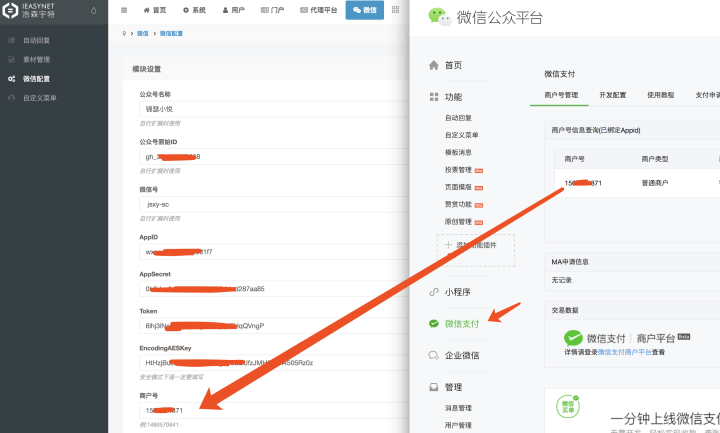The image size is (720, 433).
Task: Click the chat bubble icon beside 企业微信
Action: (434, 355)
